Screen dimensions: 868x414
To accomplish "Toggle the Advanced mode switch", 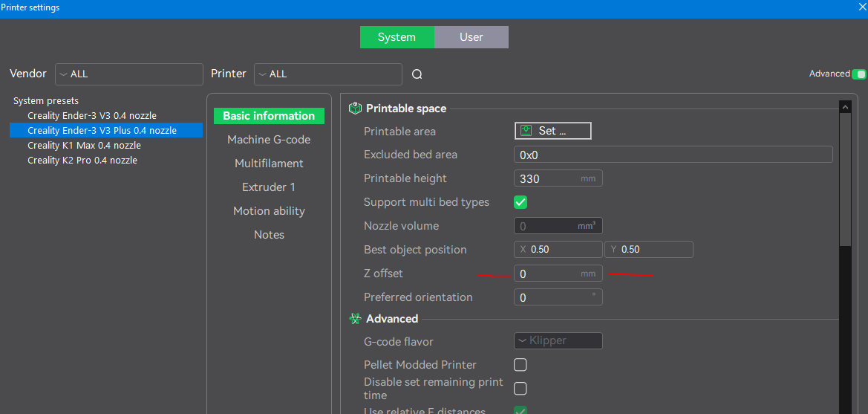I will [859, 74].
